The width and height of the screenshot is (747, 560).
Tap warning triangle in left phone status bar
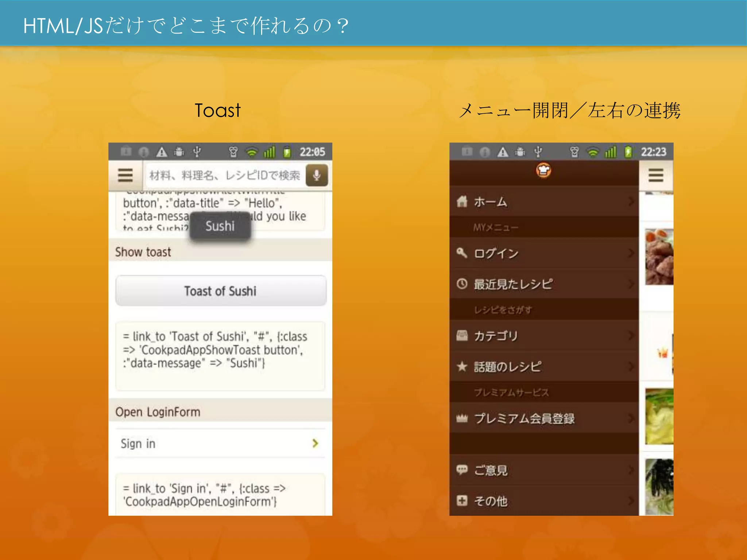[162, 152]
